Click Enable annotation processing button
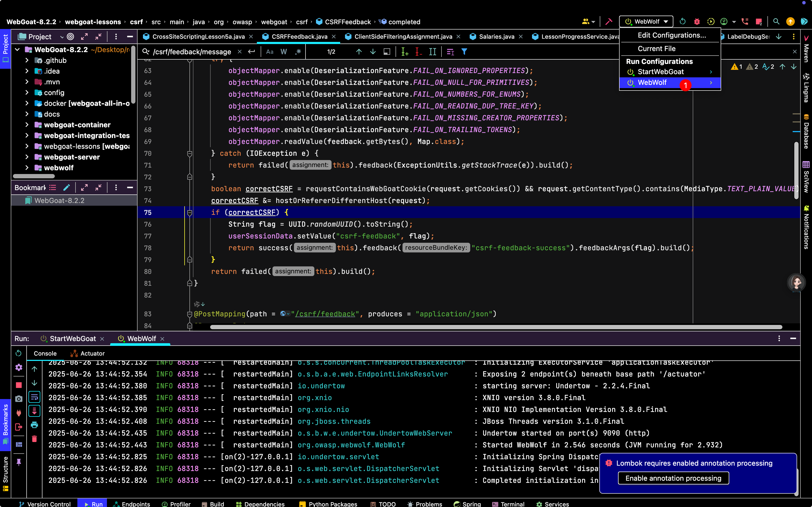Screen dimensions: 812x507 (673, 478)
